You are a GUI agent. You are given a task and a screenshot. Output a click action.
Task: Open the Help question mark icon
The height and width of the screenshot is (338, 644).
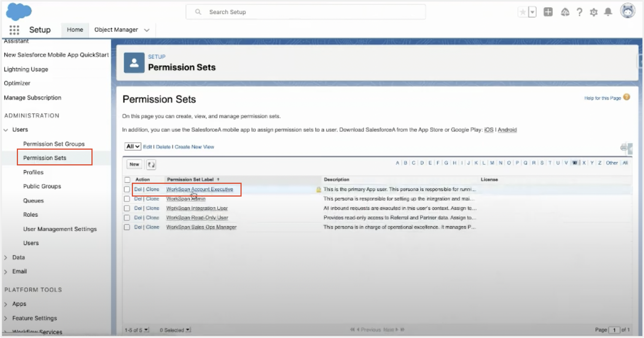click(x=580, y=12)
